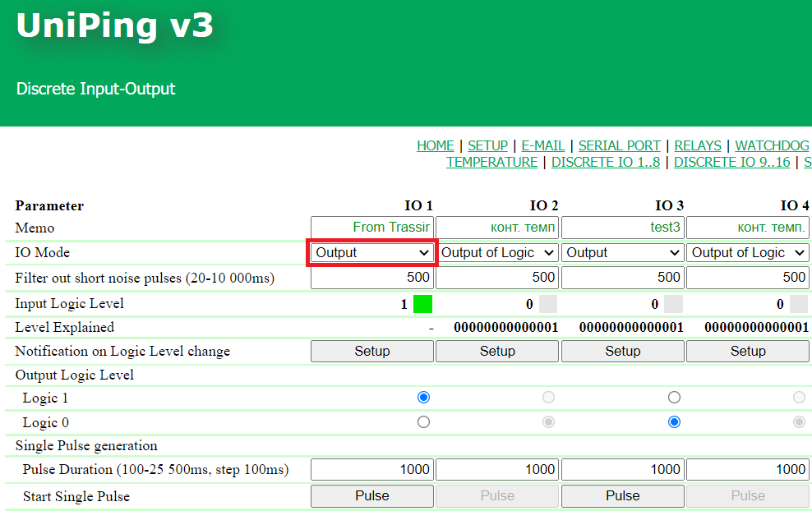
Task: Select Logic 0 output for IO 3
Action: (674, 422)
